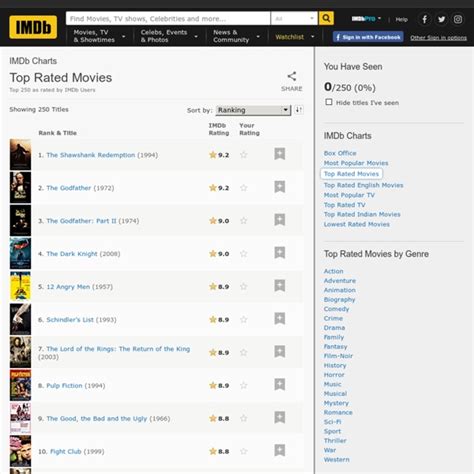This screenshot has width=474, height=474.
Task: Open the IMDbPro dropdown
Action: (366, 19)
